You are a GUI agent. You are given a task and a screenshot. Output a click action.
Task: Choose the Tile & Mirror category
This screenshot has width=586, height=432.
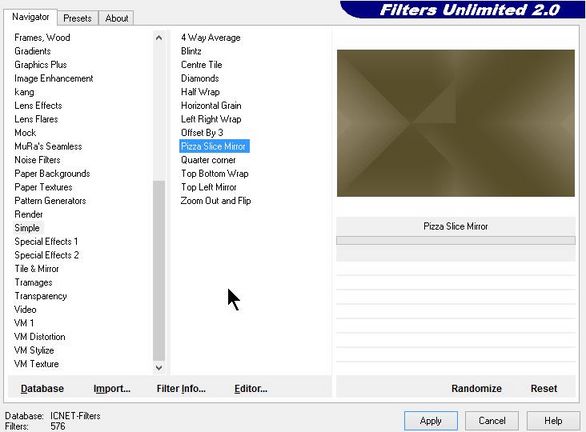(x=37, y=269)
